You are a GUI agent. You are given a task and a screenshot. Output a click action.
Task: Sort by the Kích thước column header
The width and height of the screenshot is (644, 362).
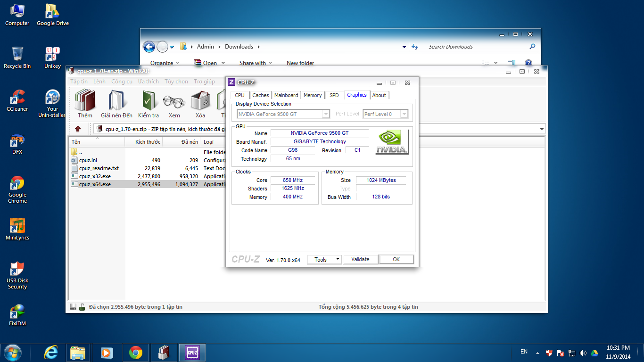click(144, 142)
